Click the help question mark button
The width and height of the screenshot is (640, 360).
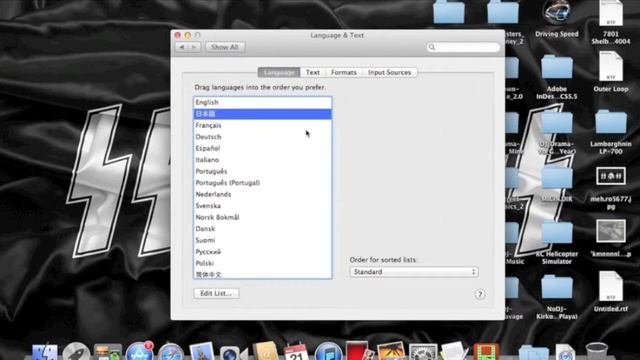pyautogui.click(x=480, y=294)
